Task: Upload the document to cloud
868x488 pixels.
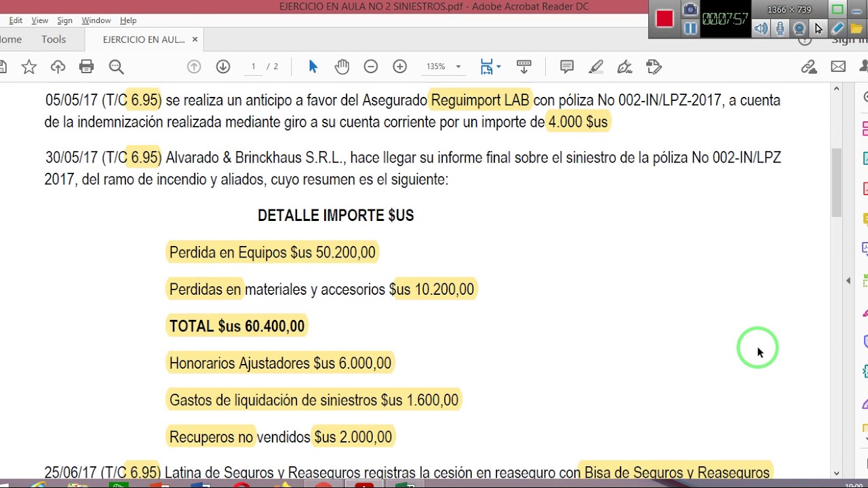Action: [58, 66]
